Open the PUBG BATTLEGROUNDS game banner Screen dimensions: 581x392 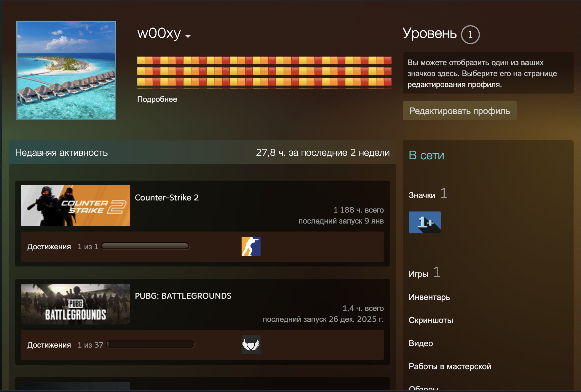pos(75,304)
